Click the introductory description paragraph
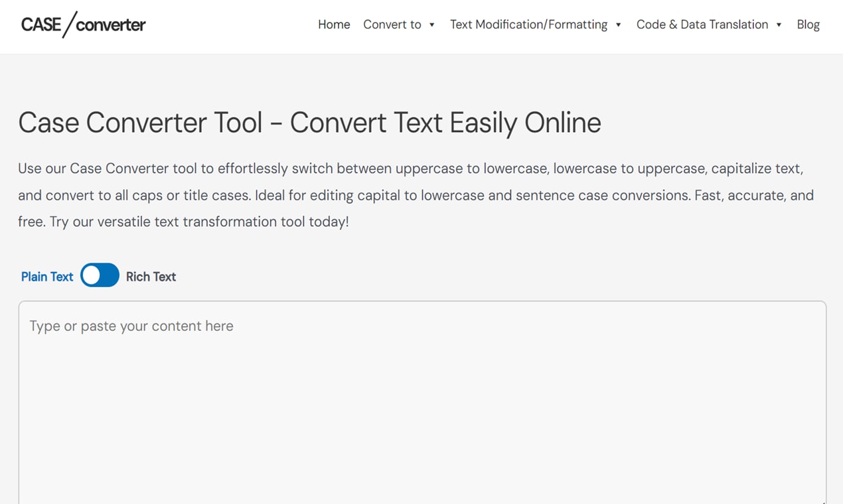Viewport: 843px width, 504px height. [416, 195]
